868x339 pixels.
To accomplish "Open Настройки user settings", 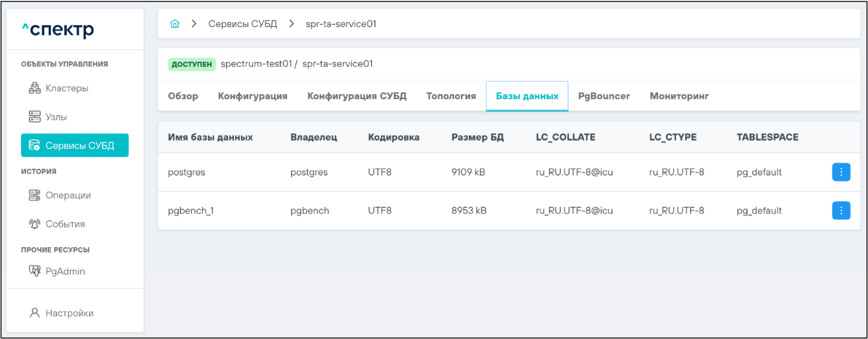I will point(69,313).
